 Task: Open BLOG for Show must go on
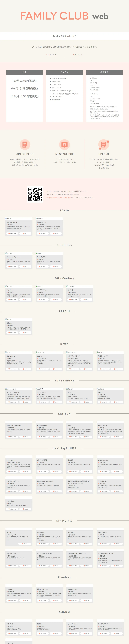click(25, 267)
